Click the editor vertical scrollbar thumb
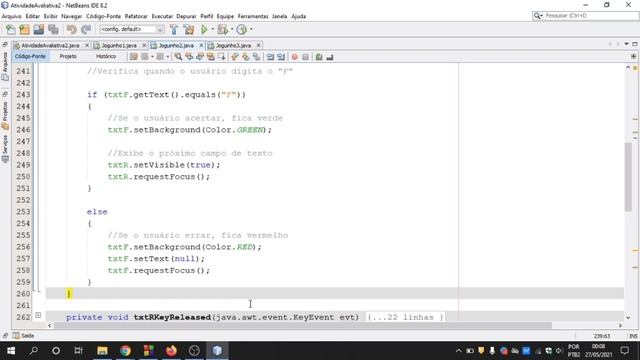This screenshot has height=360, width=640. [x=628, y=176]
